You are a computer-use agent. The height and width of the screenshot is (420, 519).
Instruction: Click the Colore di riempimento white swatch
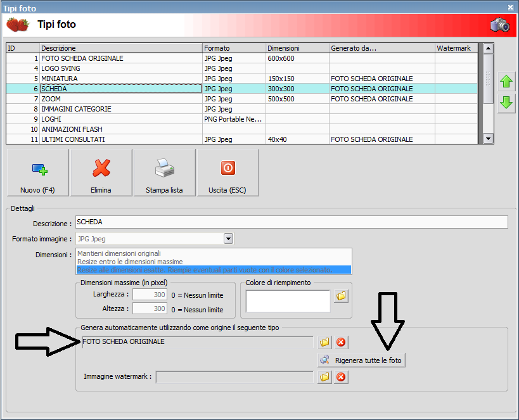[x=288, y=301]
